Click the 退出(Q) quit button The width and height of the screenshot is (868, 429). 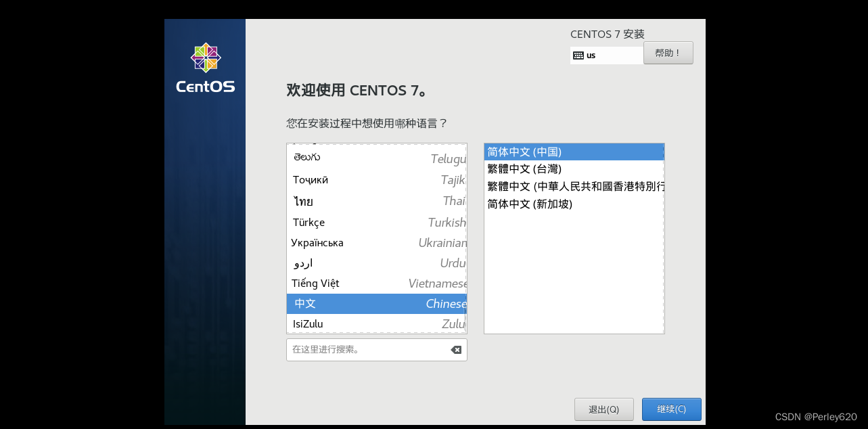[x=603, y=409]
